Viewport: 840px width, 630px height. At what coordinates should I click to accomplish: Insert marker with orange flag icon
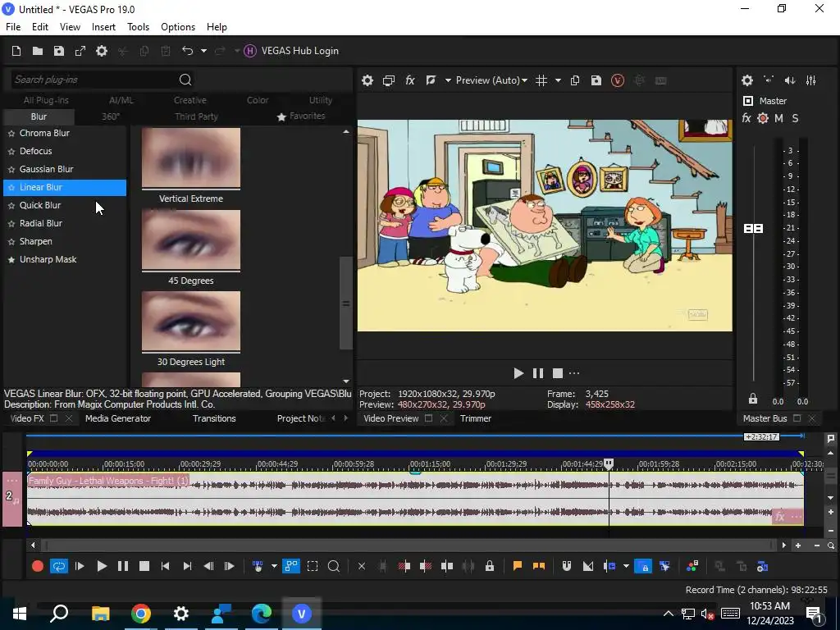[x=518, y=566]
